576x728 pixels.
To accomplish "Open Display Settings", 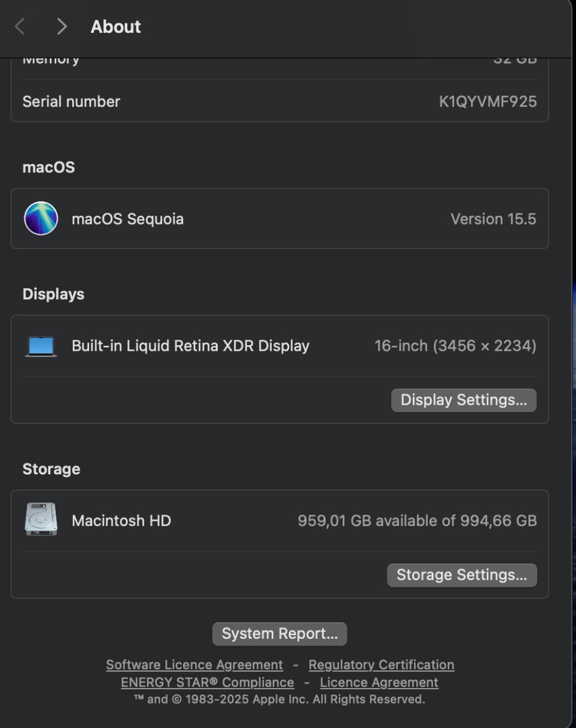I will (x=464, y=400).
